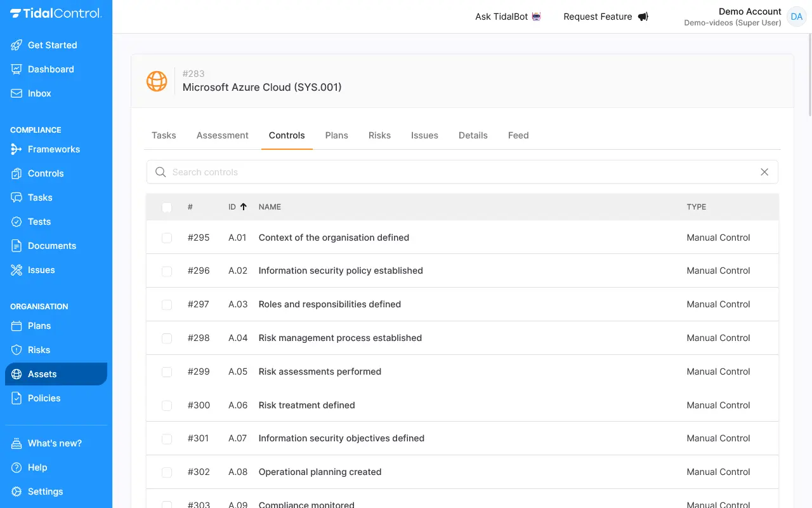Check the box for control #296
Image resolution: width=812 pixels, height=508 pixels.
pos(167,271)
